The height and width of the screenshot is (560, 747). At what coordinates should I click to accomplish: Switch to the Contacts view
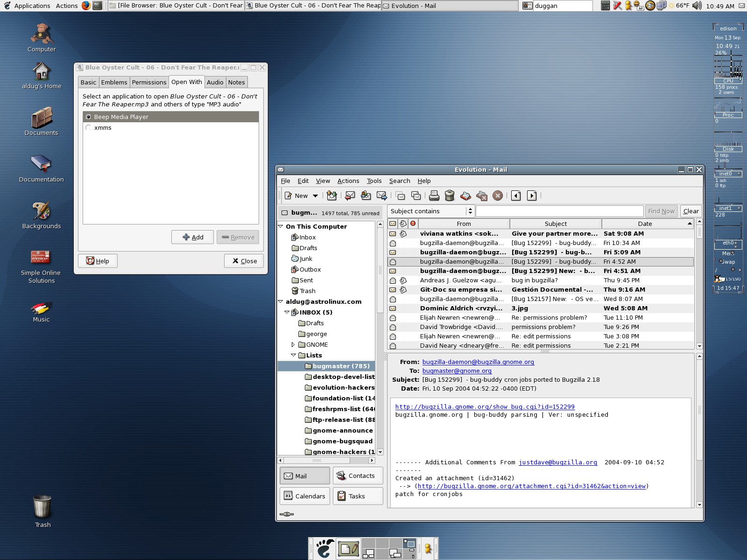tap(358, 476)
